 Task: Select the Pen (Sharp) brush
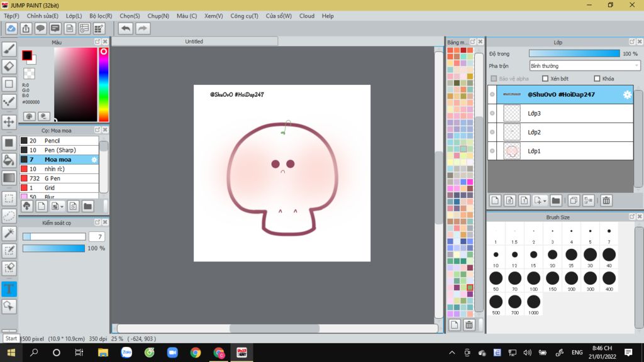coord(59,150)
